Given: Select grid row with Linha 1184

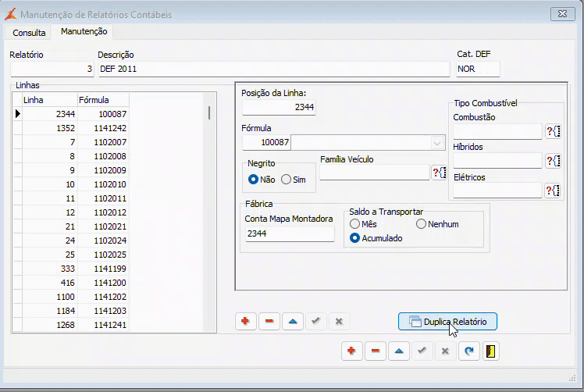Looking at the screenshot, I should tap(76, 311).
